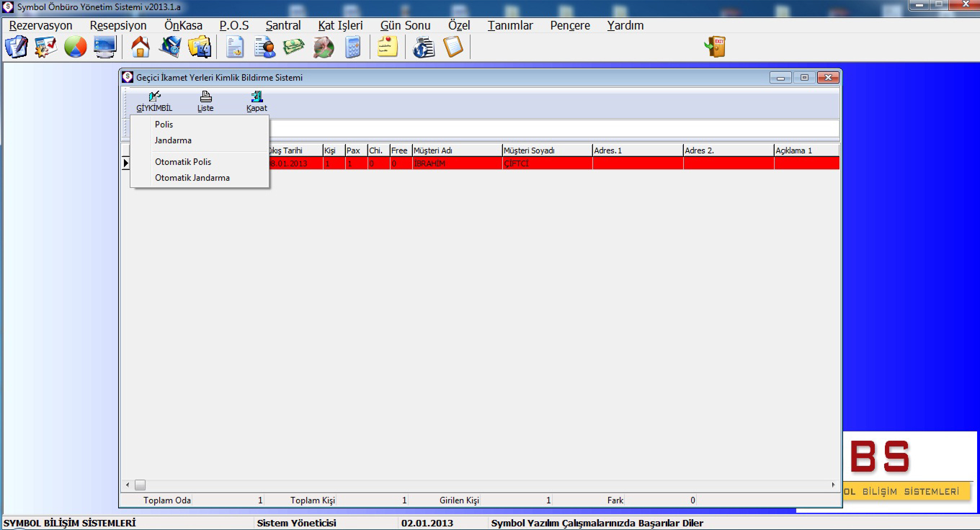Image resolution: width=980 pixels, height=530 pixels.
Task: Click the horizontal scrollbar thumb
Action: point(140,485)
